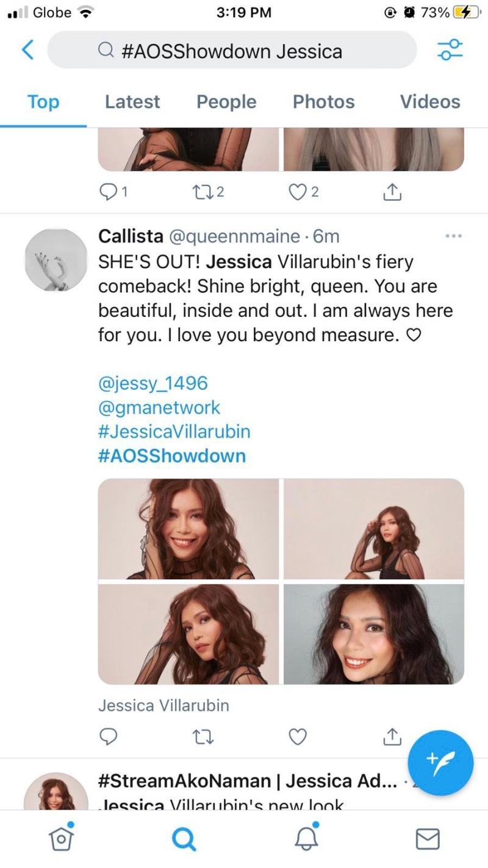Open @jessy_1496 profile link

pos(152,383)
